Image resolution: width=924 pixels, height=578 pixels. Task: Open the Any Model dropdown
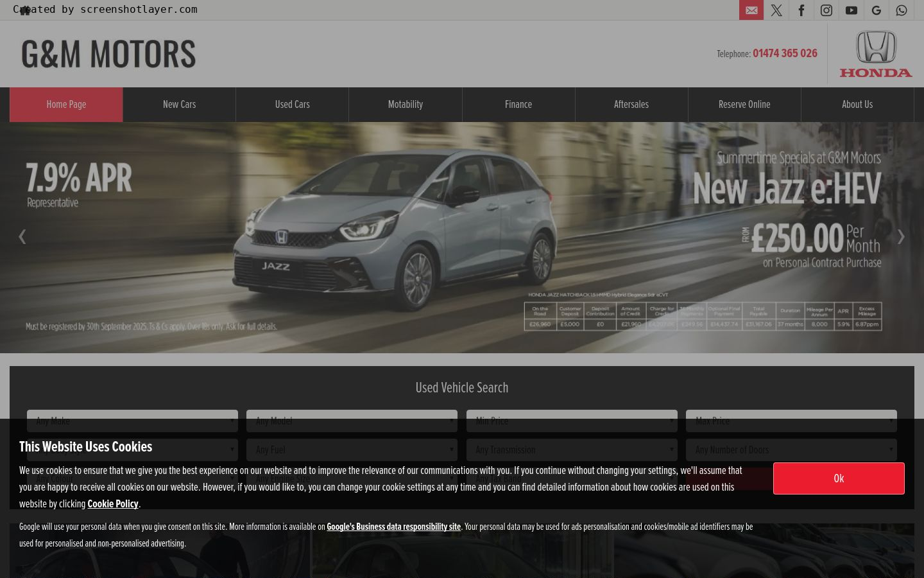(x=352, y=421)
